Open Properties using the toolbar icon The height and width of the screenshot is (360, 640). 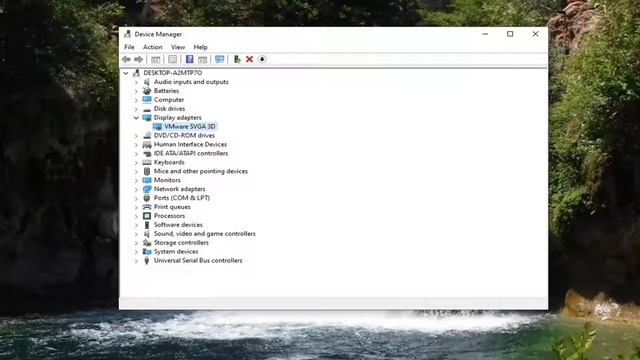click(x=173, y=60)
